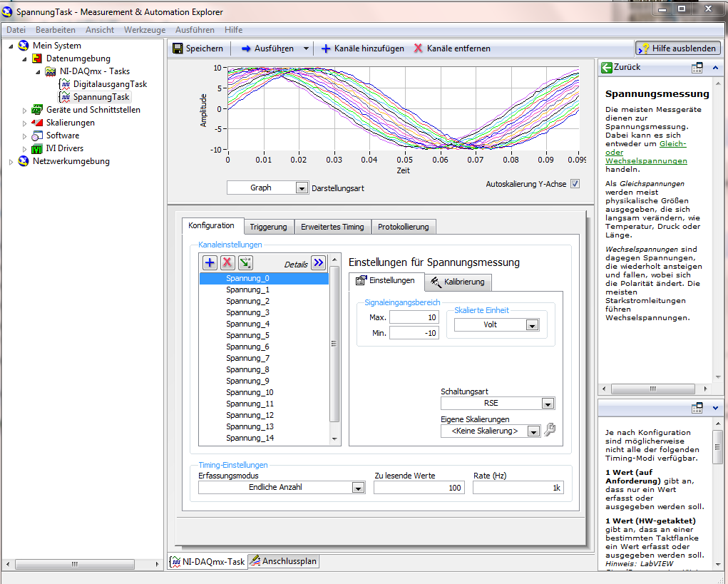Toggle Autoskalierung Y-Achse checkbox
This screenshot has width=728, height=584.
coord(575,184)
